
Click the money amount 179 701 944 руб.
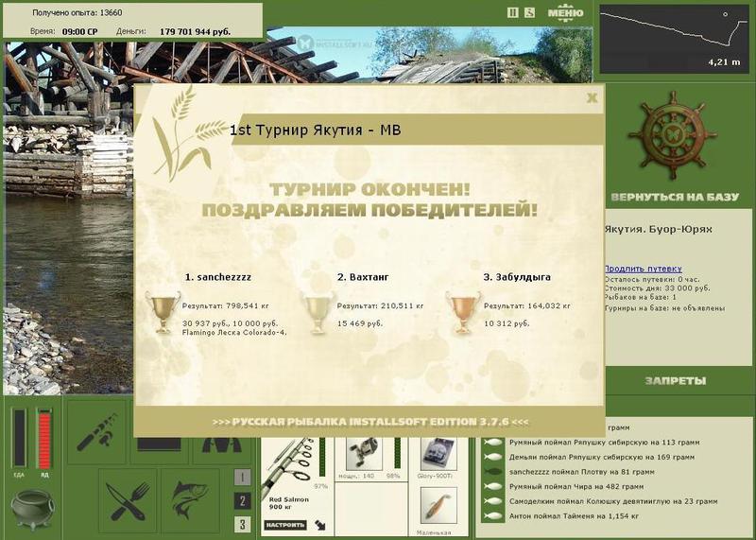195,32
